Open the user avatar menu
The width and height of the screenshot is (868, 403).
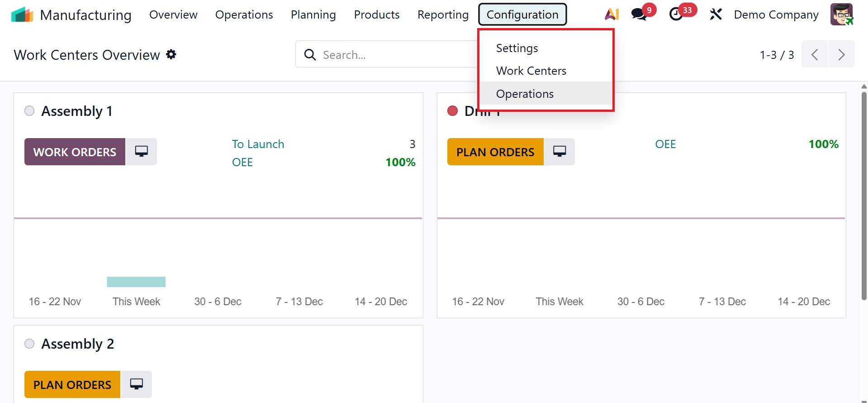[x=841, y=14]
